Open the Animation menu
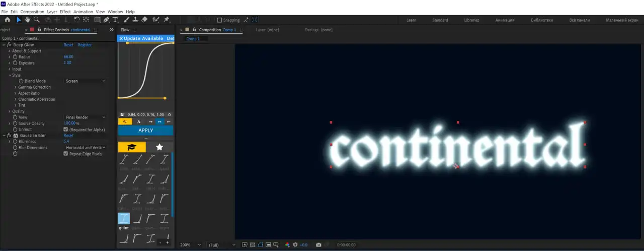 pos(83,12)
